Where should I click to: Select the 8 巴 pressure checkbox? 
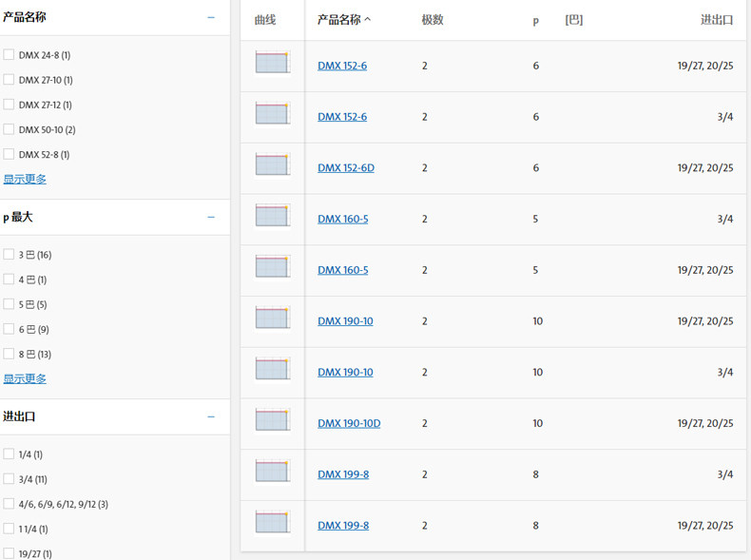coord(9,354)
